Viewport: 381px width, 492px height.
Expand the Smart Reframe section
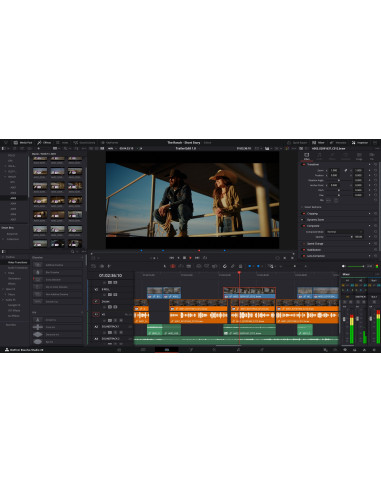click(x=302, y=207)
